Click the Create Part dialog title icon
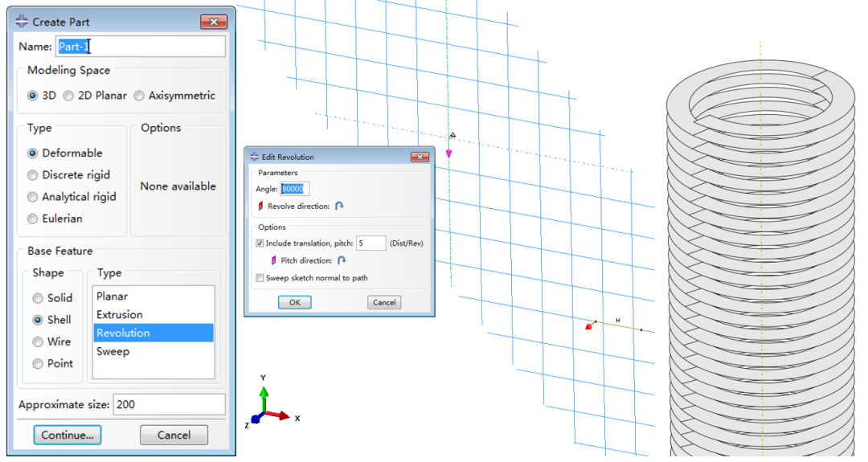Viewport: 868px width, 462px height. pyautogui.click(x=22, y=22)
